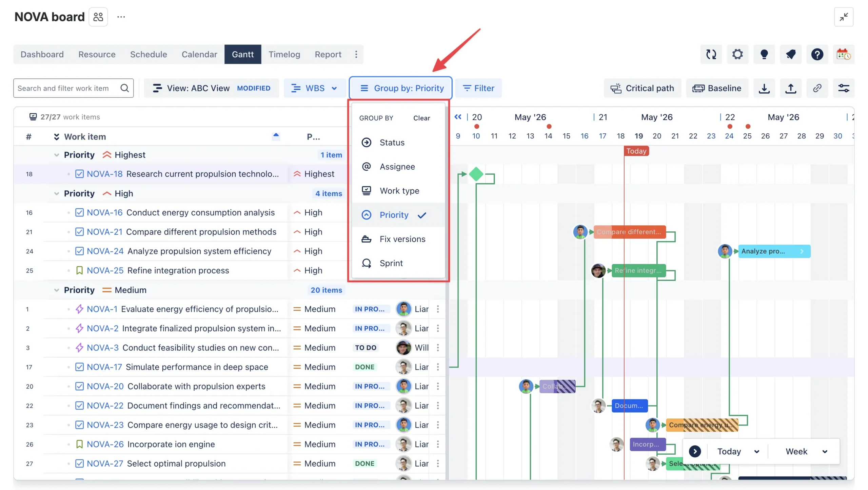
Task: Click Clear in Group By panel
Action: (x=421, y=118)
